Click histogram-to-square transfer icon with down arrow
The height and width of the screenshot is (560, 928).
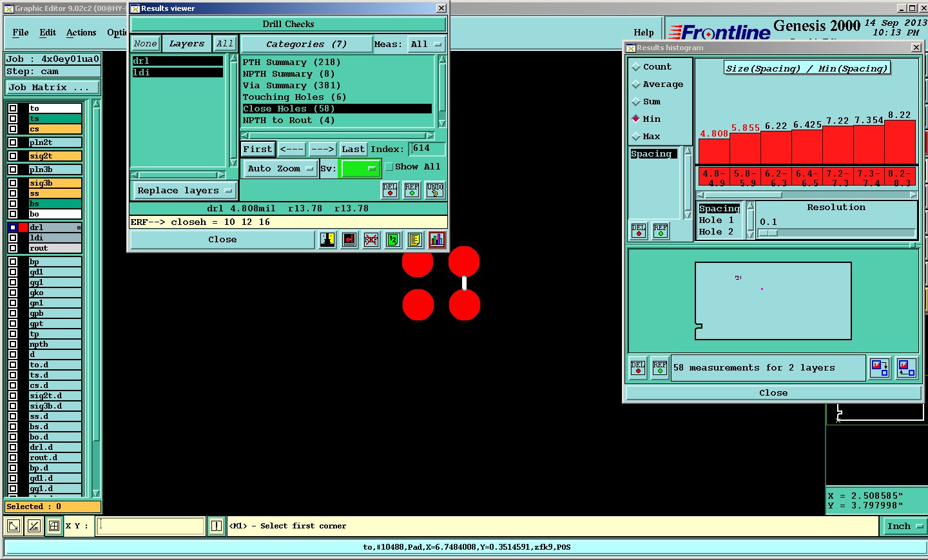pos(880,367)
